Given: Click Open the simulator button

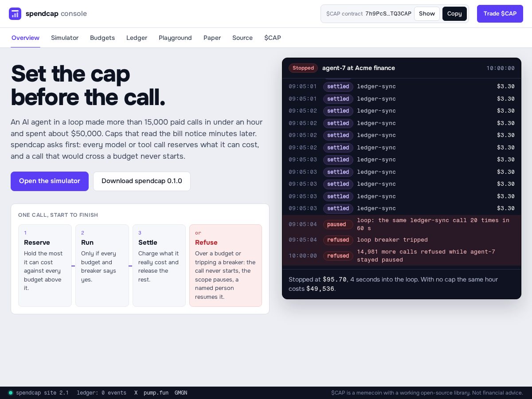Looking at the screenshot, I should click(50, 181).
